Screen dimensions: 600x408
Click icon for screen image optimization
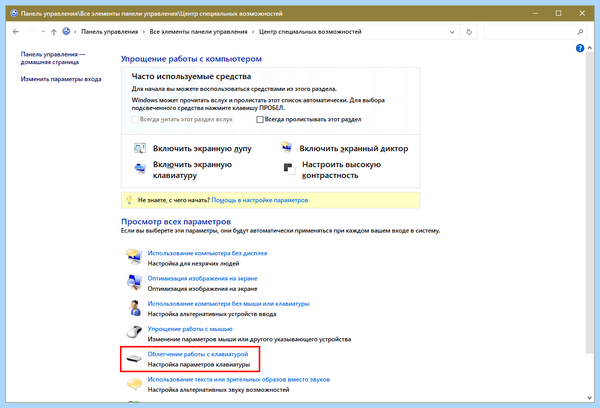point(134,282)
